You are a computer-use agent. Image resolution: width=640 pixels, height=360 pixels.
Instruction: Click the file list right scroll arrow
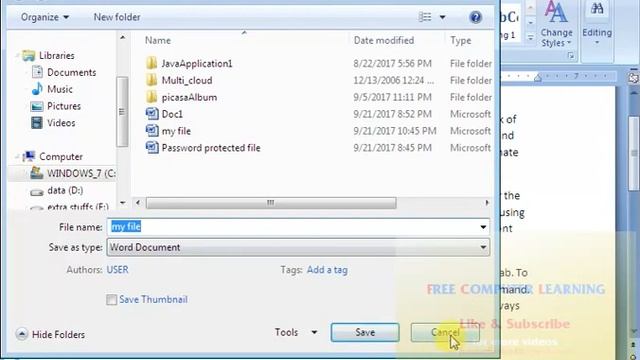click(487, 203)
